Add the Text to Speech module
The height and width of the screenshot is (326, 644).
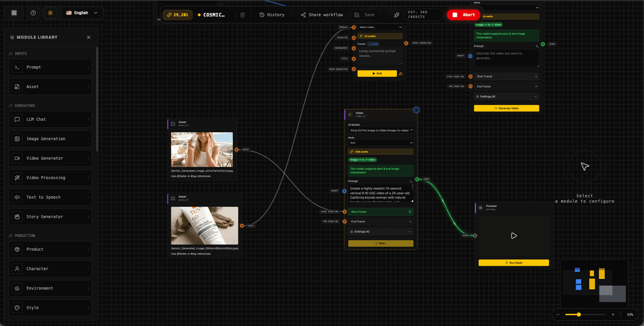click(50, 197)
